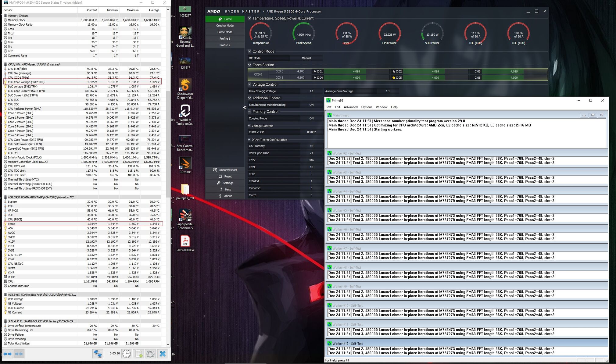616x364 pixels.
Task: Open Prime95 Advanced menu
Action: pyautogui.click(x=350, y=107)
